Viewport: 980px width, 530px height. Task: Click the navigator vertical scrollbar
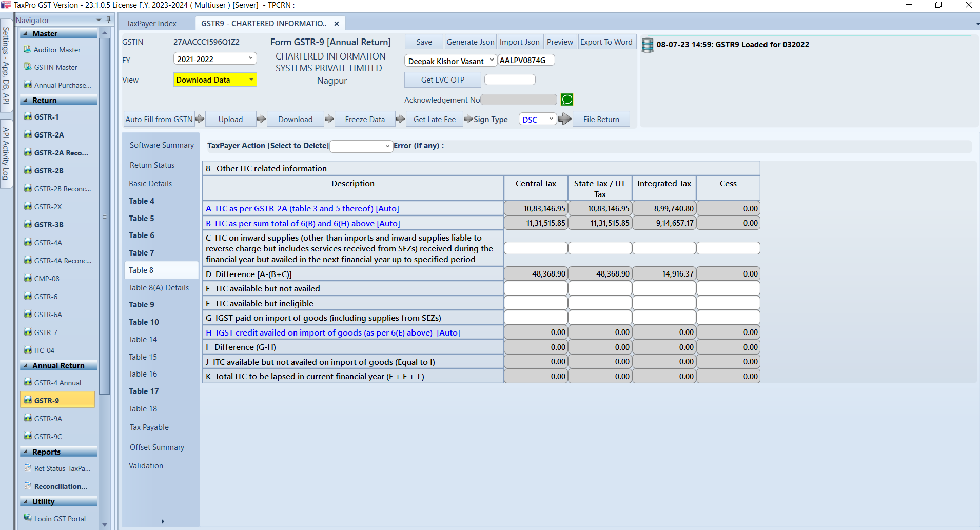[x=105, y=215]
